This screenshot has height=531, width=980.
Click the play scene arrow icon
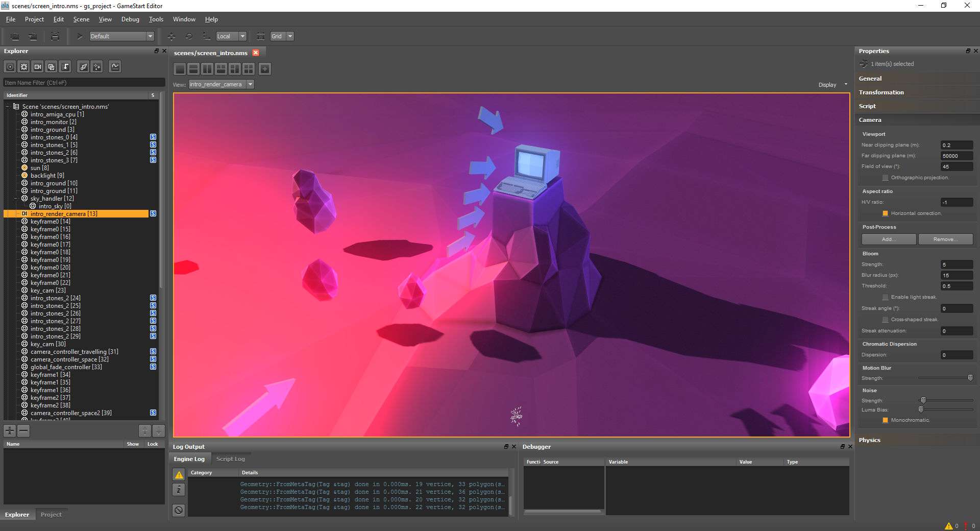coord(80,36)
